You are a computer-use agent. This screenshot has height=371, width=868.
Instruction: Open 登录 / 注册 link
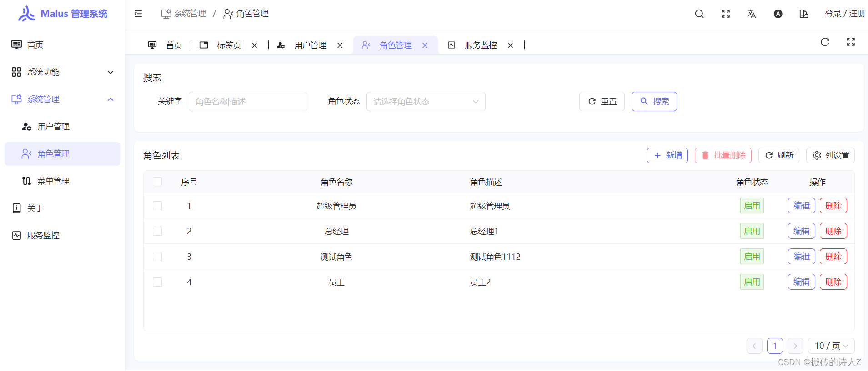845,14
